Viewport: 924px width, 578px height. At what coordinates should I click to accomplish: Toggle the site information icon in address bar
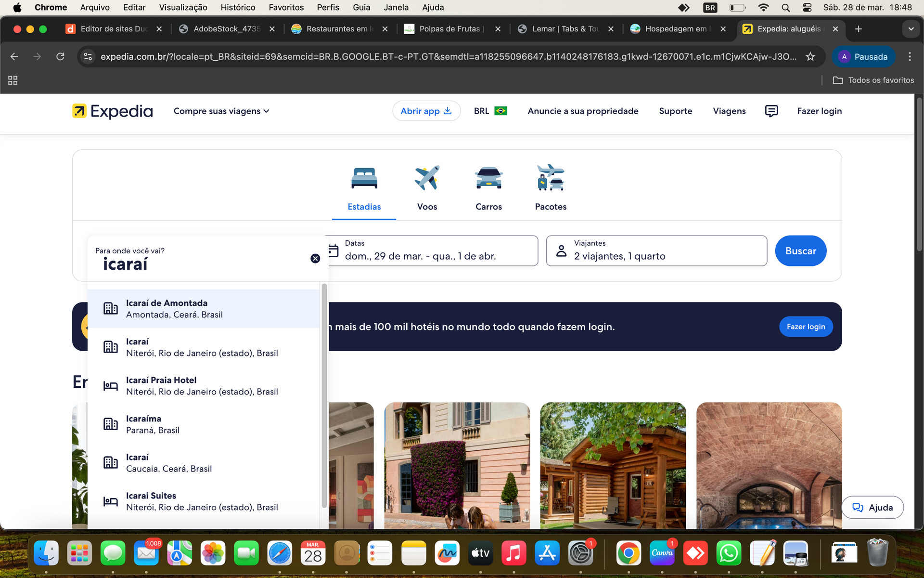(87, 56)
